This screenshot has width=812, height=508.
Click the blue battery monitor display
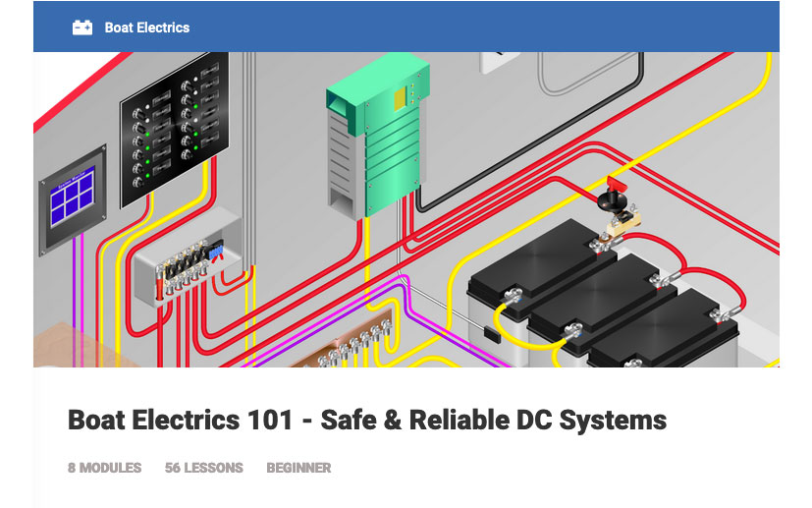tap(72, 199)
